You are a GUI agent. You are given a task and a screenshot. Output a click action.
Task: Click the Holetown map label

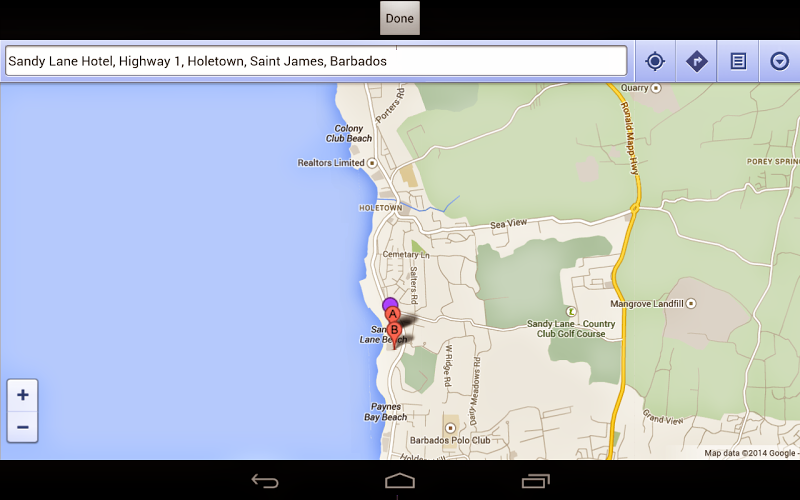pyautogui.click(x=381, y=208)
